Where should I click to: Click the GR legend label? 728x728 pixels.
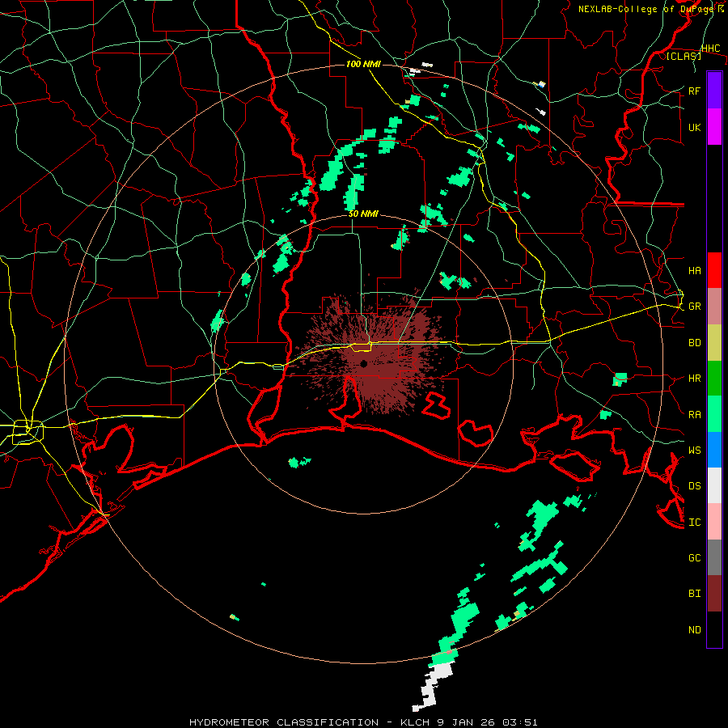pyautogui.click(x=694, y=307)
